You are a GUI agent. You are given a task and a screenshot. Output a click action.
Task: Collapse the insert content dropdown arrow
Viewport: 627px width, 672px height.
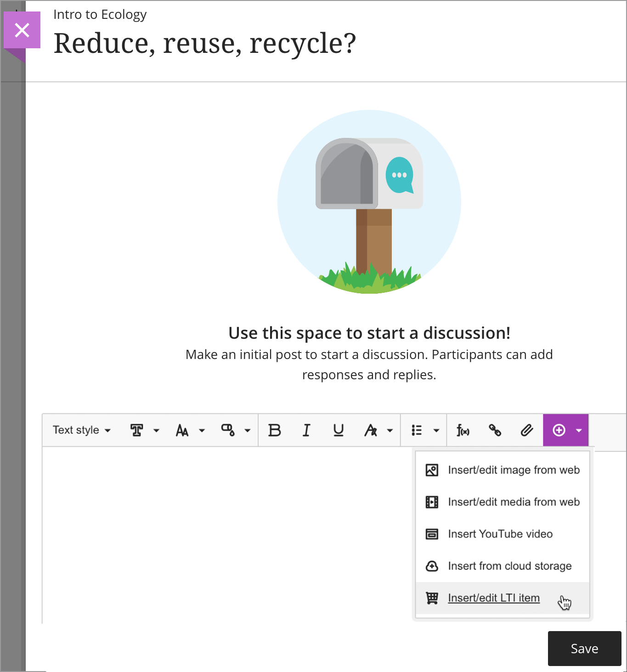[x=579, y=431]
